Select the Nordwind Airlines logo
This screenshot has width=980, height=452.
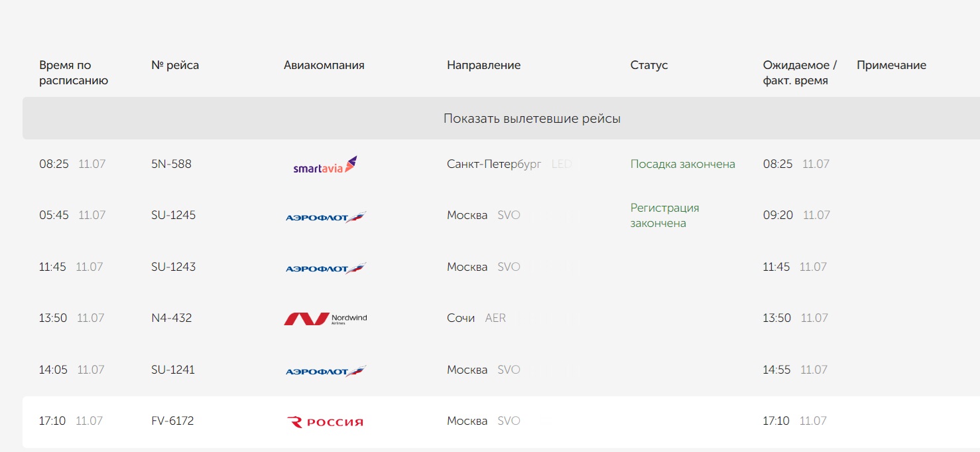[x=325, y=319]
